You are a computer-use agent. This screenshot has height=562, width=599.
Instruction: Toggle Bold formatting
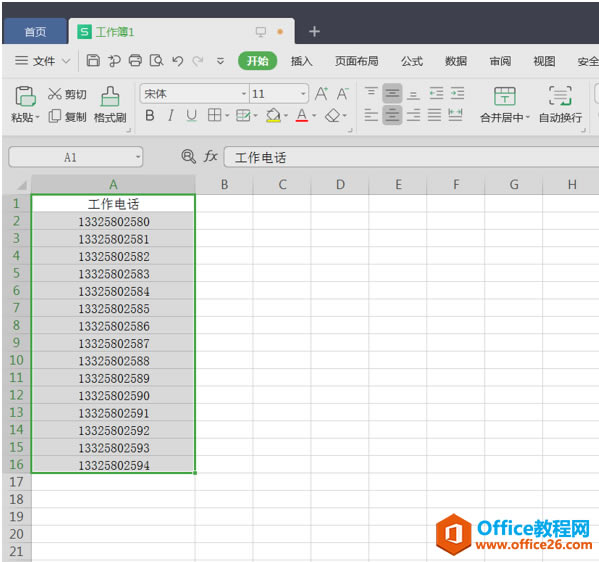[150, 115]
